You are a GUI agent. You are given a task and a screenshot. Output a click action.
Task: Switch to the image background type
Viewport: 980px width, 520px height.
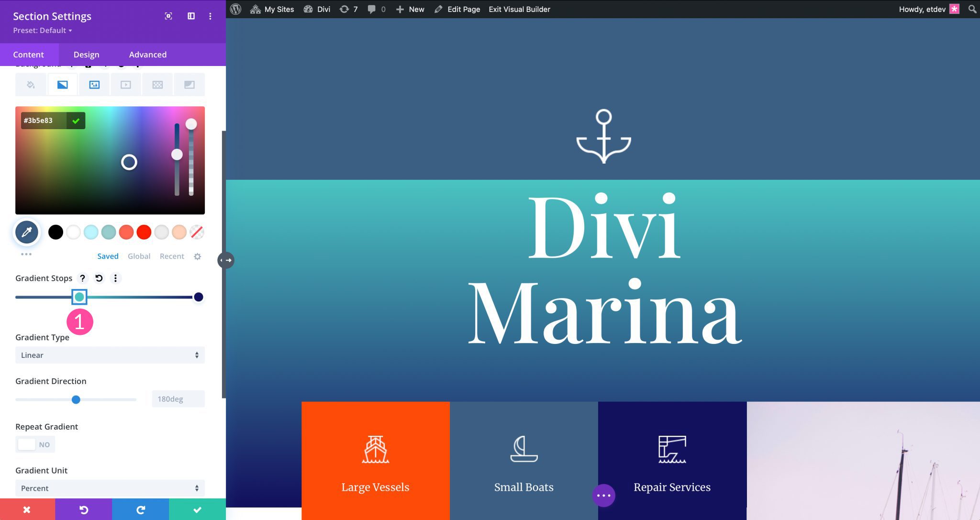click(94, 84)
